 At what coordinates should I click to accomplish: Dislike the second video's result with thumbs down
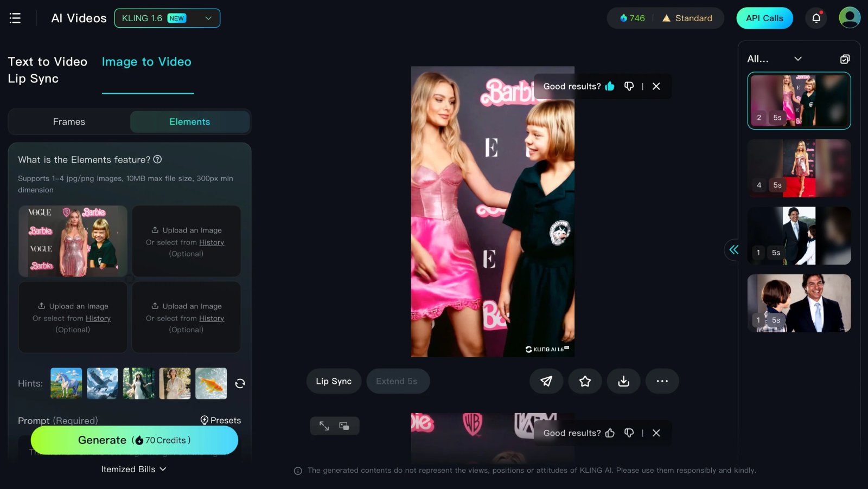(629, 433)
